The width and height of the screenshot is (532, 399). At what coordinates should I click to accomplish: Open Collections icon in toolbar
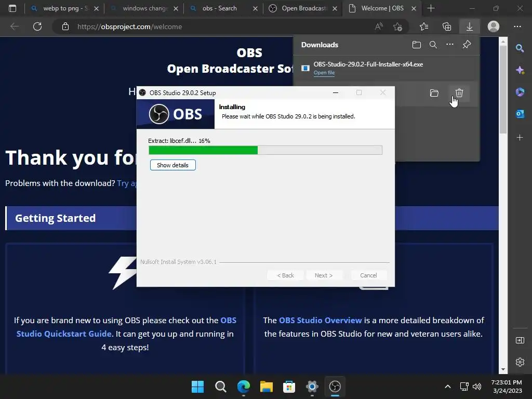(x=447, y=26)
